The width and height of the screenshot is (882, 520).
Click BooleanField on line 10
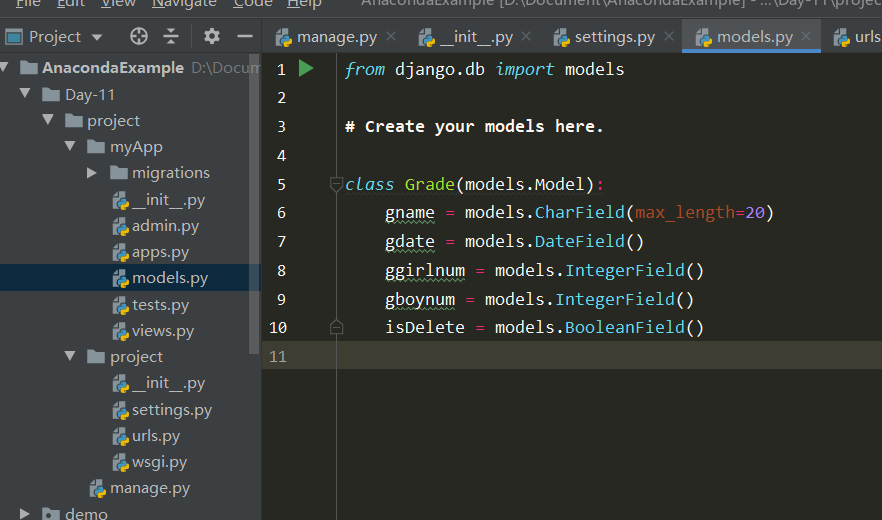624,327
